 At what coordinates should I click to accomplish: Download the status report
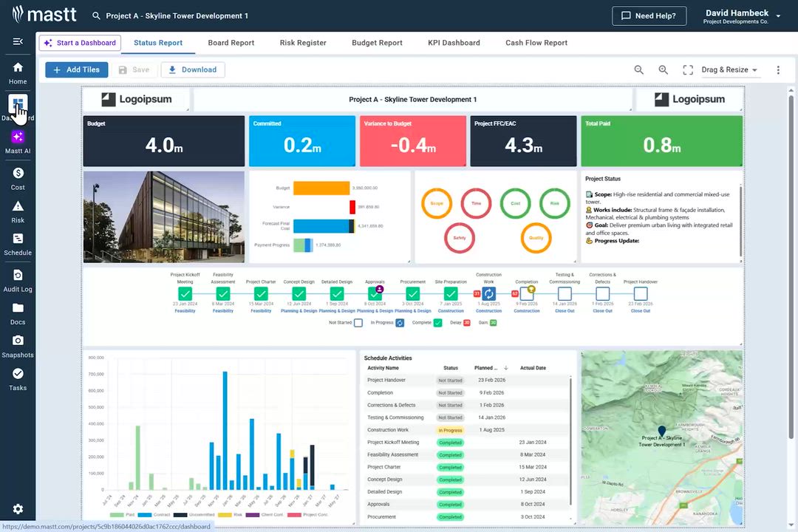tap(192, 69)
